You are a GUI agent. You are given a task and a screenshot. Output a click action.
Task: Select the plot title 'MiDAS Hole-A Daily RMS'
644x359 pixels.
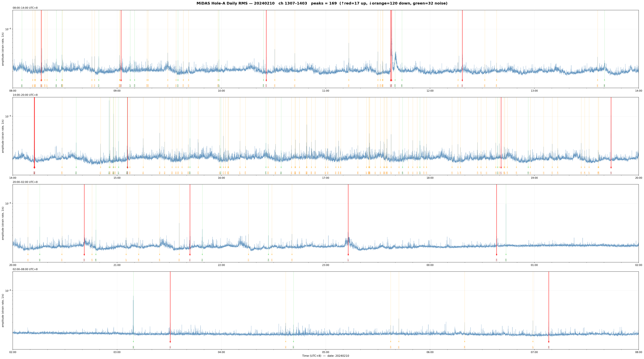pyautogui.click(x=222, y=3)
